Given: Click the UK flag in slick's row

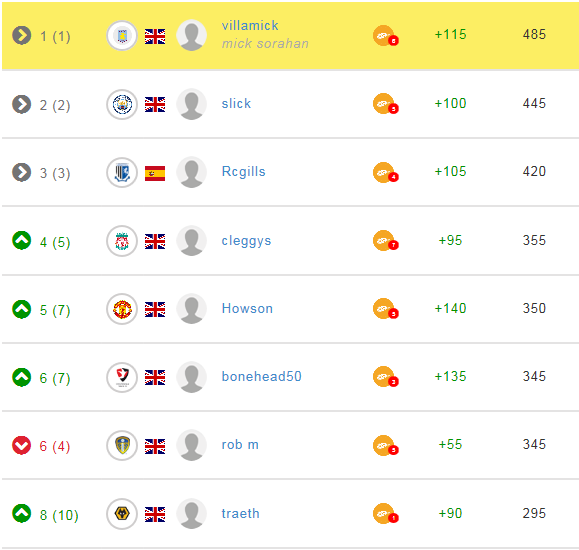Looking at the screenshot, I should (155, 105).
